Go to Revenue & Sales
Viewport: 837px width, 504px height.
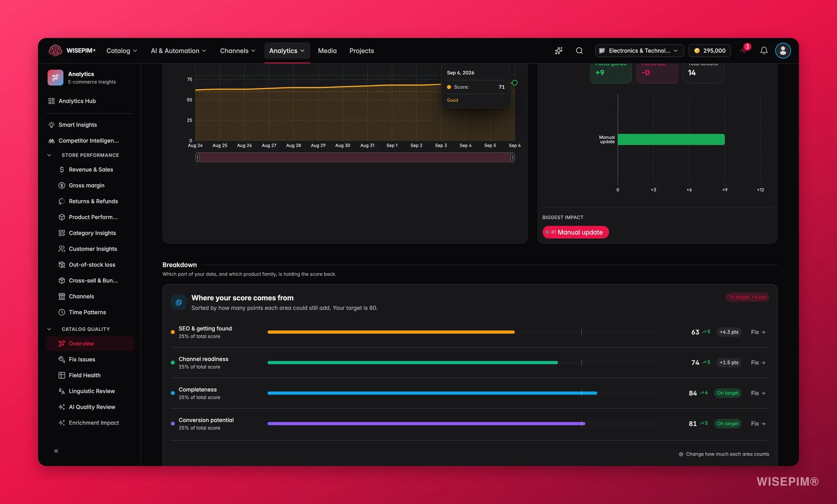(91, 170)
